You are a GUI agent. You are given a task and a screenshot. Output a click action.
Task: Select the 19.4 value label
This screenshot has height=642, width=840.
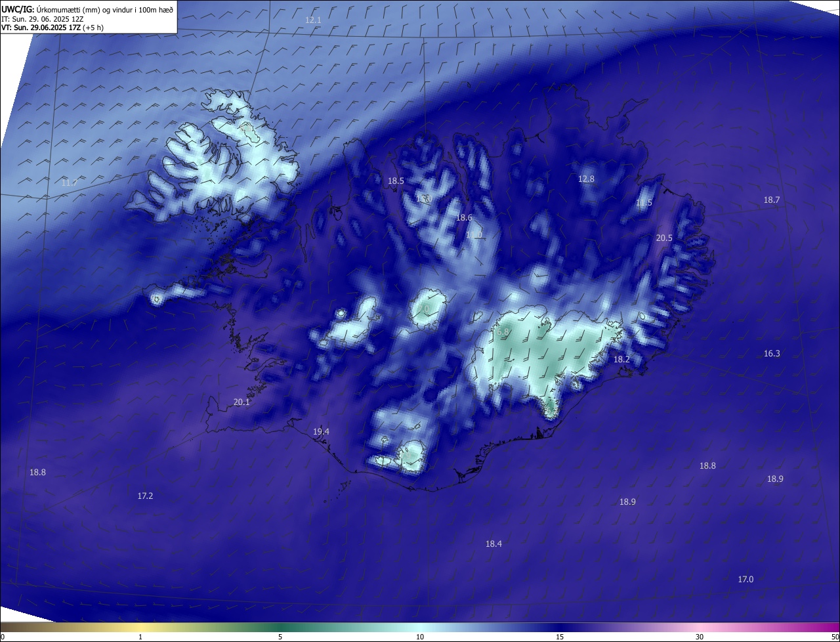321,432
